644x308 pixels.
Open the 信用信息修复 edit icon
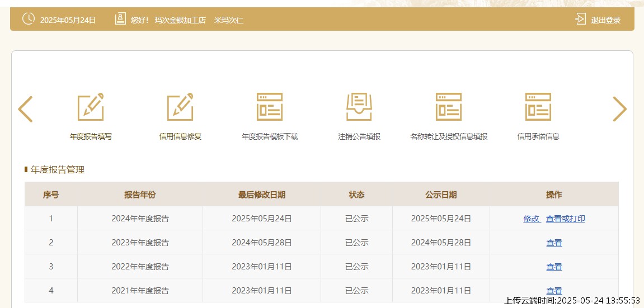pyautogui.click(x=180, y=107)
